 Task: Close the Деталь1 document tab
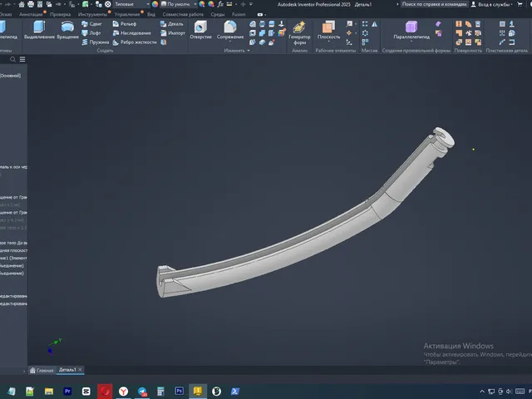[80, 369]
